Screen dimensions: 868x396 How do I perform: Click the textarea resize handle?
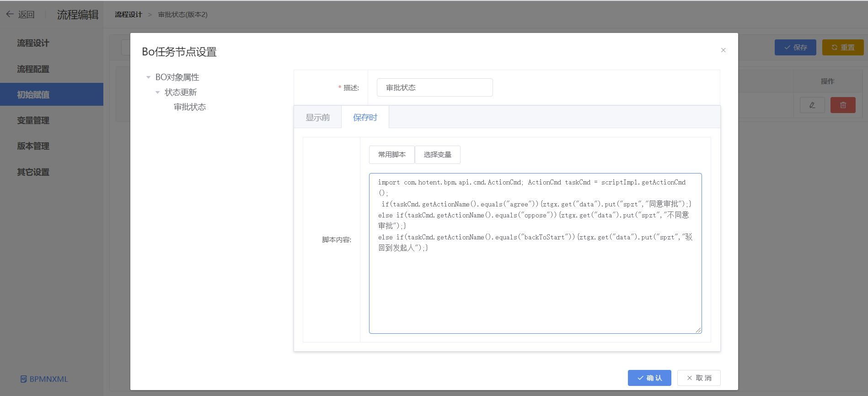[698, 330]
